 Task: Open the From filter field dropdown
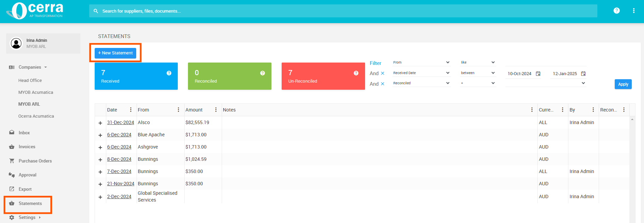(422, 63)
